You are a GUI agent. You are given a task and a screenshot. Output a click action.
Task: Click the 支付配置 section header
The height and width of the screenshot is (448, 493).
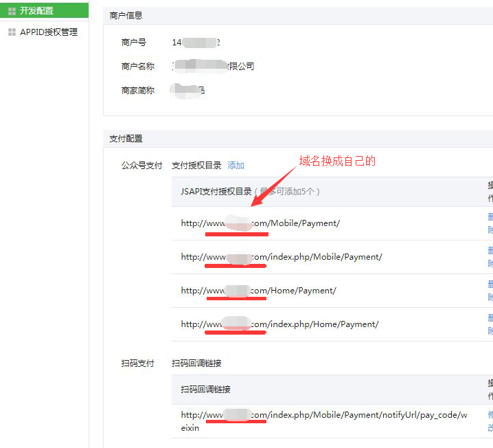pyautogui.click(x=126, y=139)
